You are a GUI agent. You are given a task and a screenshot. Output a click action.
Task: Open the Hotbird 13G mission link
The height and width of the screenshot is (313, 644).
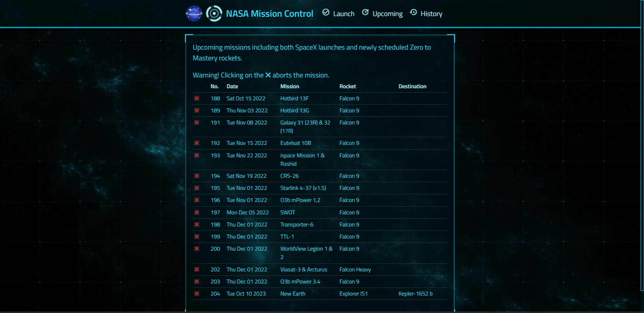click(x=294, y=110)
